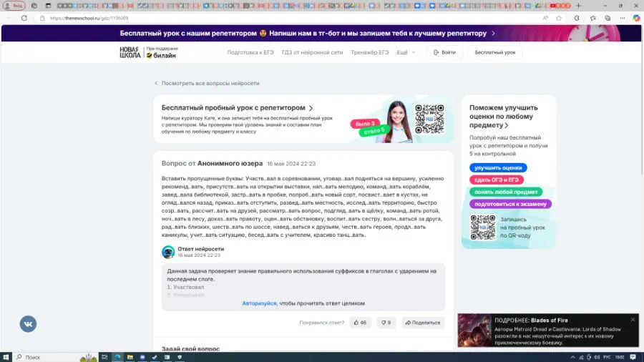Click the VK floating round button
This screenshot has width=644, height=362.
[x=28, y=324]
